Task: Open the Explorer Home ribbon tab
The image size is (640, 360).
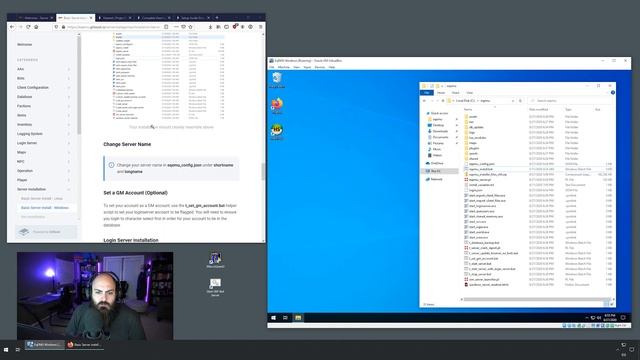Action: click(x=441, y=93)
